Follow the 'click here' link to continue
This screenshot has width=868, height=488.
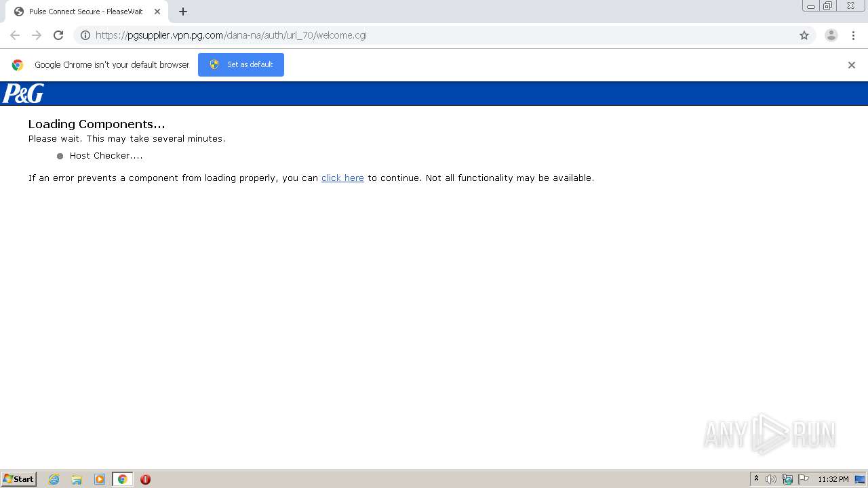[342, 178]
